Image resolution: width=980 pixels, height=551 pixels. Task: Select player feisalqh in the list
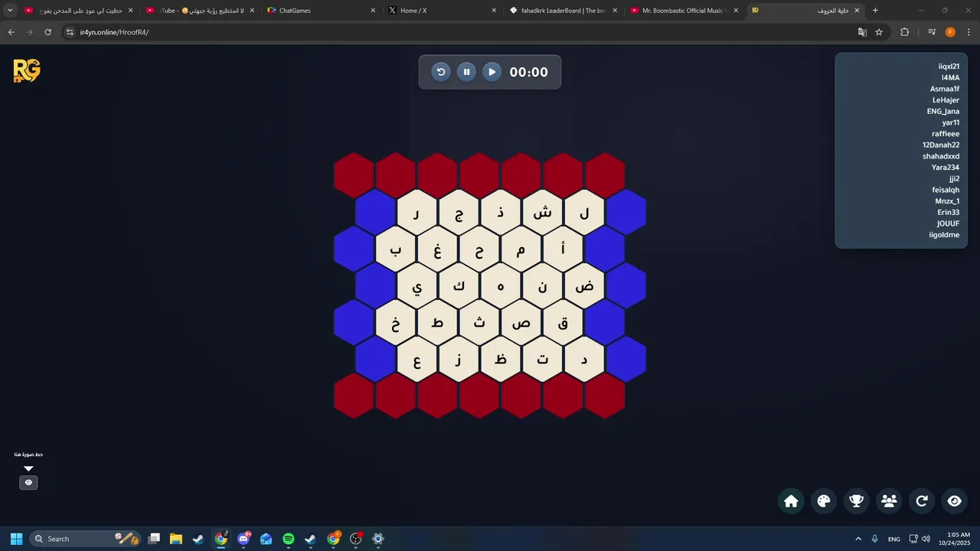(946, 190)
